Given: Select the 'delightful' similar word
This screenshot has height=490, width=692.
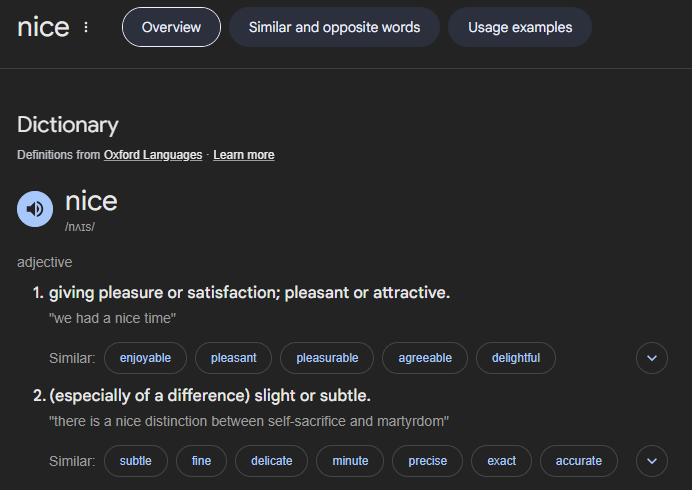Looking at the screenshot, I should [516, 357].
